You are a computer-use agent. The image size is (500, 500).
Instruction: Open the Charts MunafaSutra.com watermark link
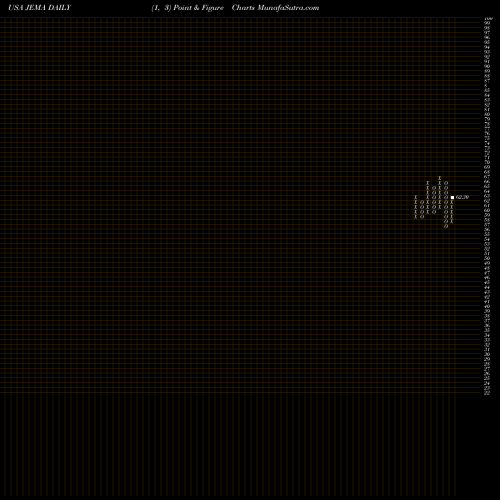(x=275, y=8)
